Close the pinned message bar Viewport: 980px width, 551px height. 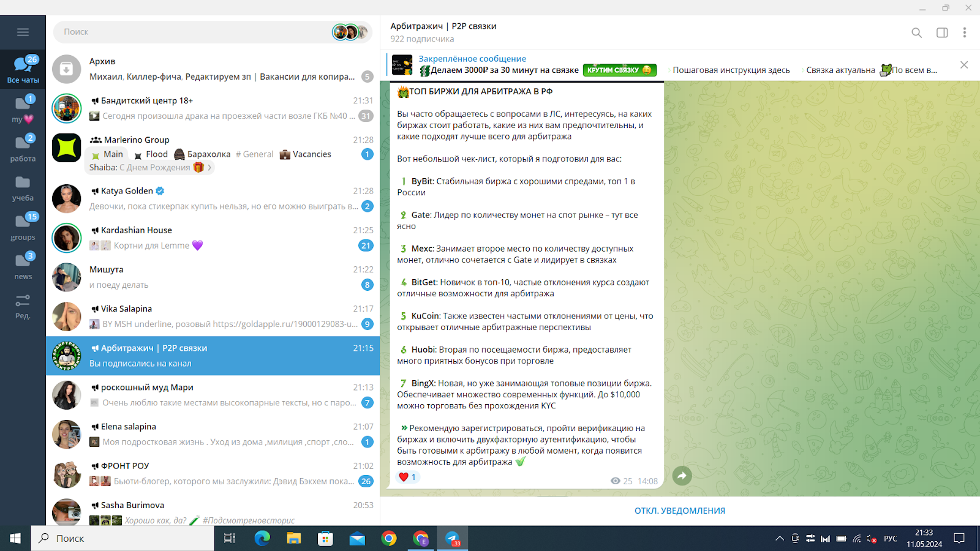(964, 65)
